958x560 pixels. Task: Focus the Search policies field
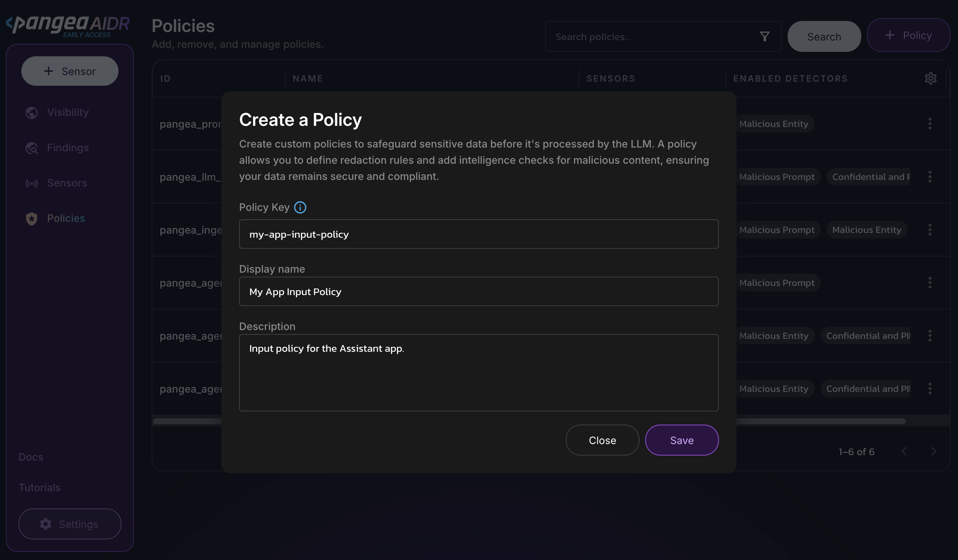pyautogui.click(x=663, y=36)
